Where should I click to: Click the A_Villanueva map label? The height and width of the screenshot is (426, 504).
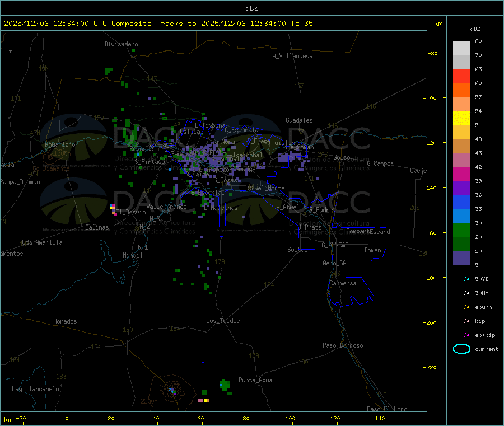tap(292, 56)
